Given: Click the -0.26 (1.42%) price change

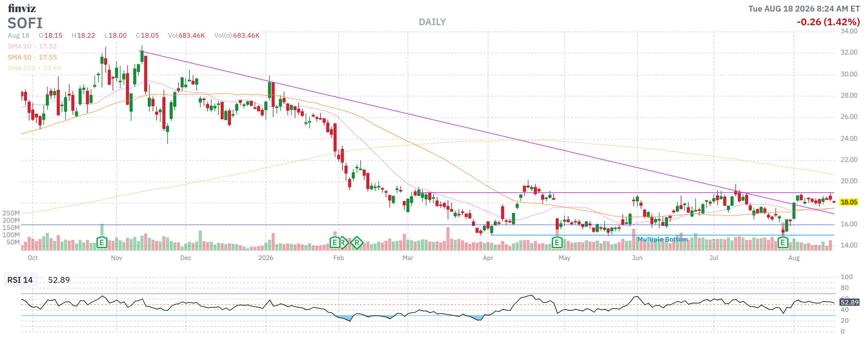Looking at the screenshot, I should [x=828, y=22].
